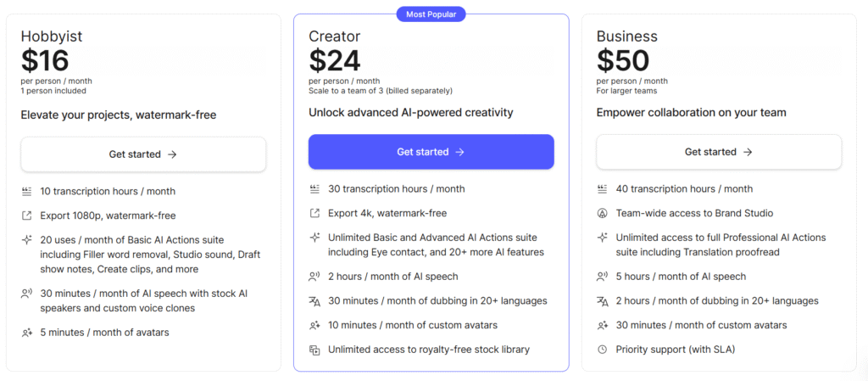The height and width of the screenshot is (381, 868).
Task: Click the export icon beside Export 4k
Action: pyautogui.click(x=314, y=213)
